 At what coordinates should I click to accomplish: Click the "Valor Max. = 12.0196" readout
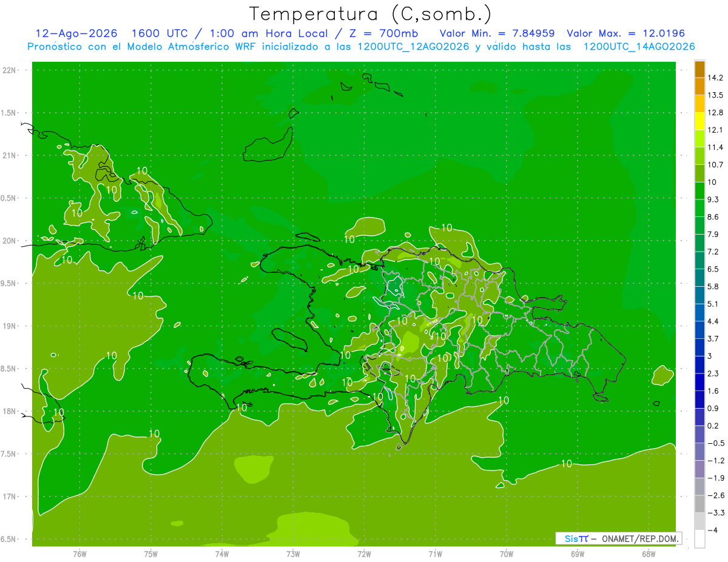point(625,33)
